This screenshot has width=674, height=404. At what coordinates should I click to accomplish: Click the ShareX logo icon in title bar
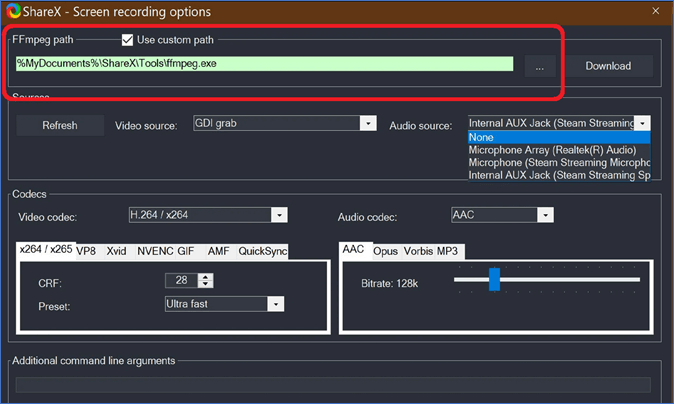13,11
